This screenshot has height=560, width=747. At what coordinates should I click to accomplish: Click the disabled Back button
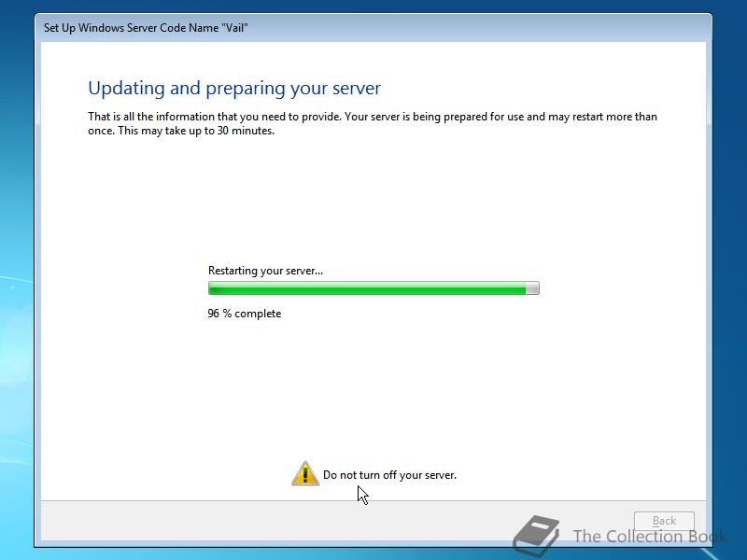(664, 521)
